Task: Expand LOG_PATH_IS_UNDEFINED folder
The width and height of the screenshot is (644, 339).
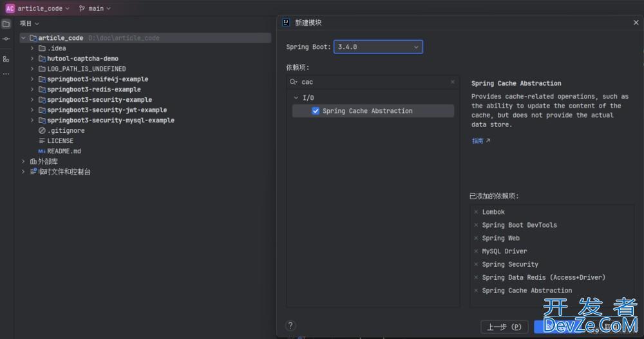Action: pyautogui.click(x=32, y=68)
